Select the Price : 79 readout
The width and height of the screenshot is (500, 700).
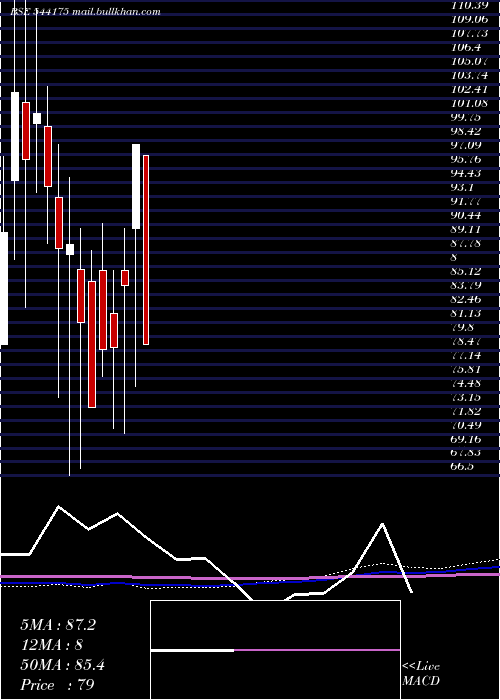tap(57, 684)
